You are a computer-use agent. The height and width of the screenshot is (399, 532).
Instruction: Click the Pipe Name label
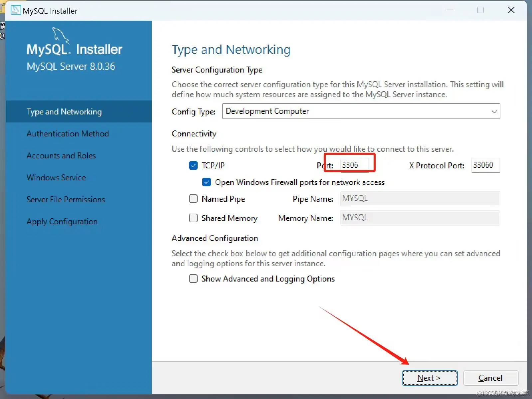(313, 199)
